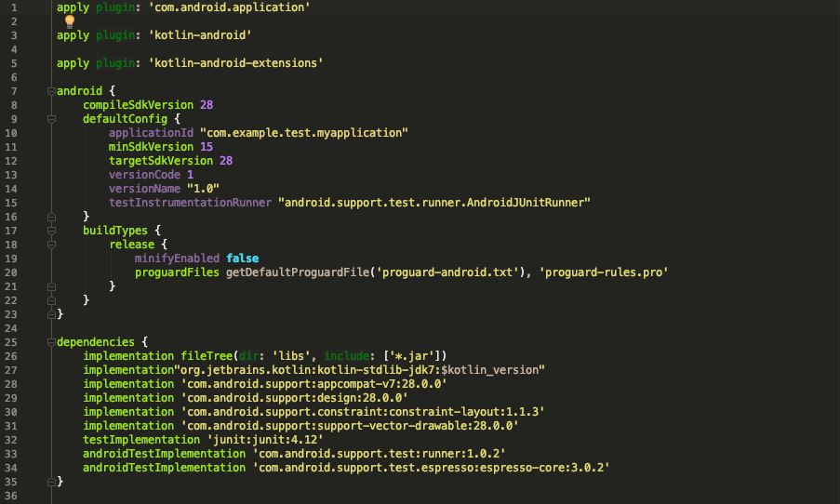Click fold end marker on line 23
Screen dimensions: 840x504
(51, 314)
